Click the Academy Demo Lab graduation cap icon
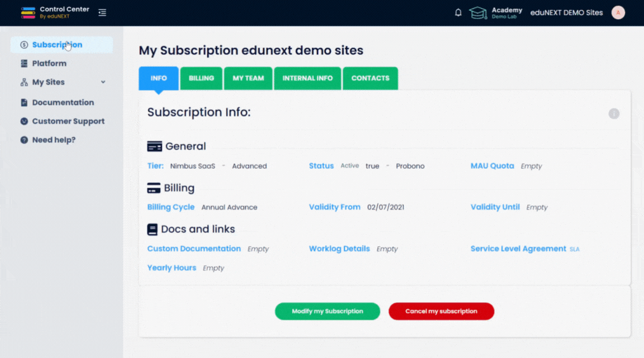Viewport: 644px width, 358px height. point(478,13)
